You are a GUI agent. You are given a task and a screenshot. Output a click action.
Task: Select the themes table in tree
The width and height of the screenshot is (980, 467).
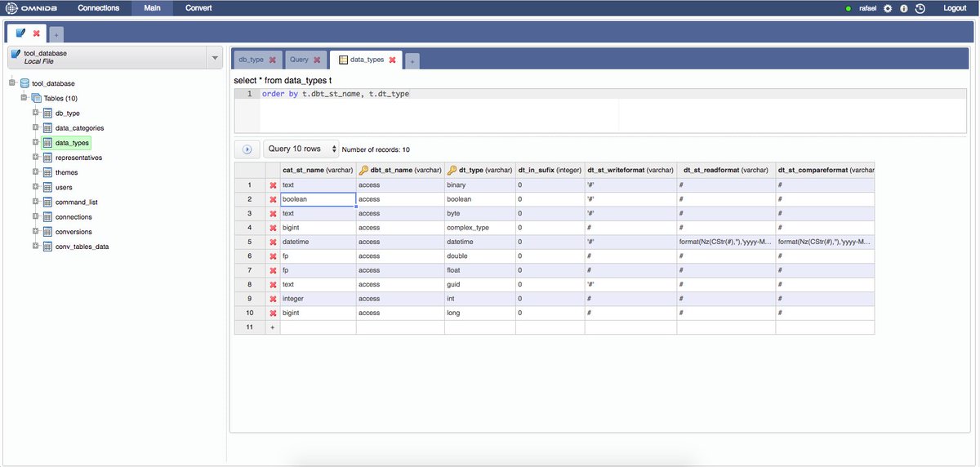[x=66, y=172]
